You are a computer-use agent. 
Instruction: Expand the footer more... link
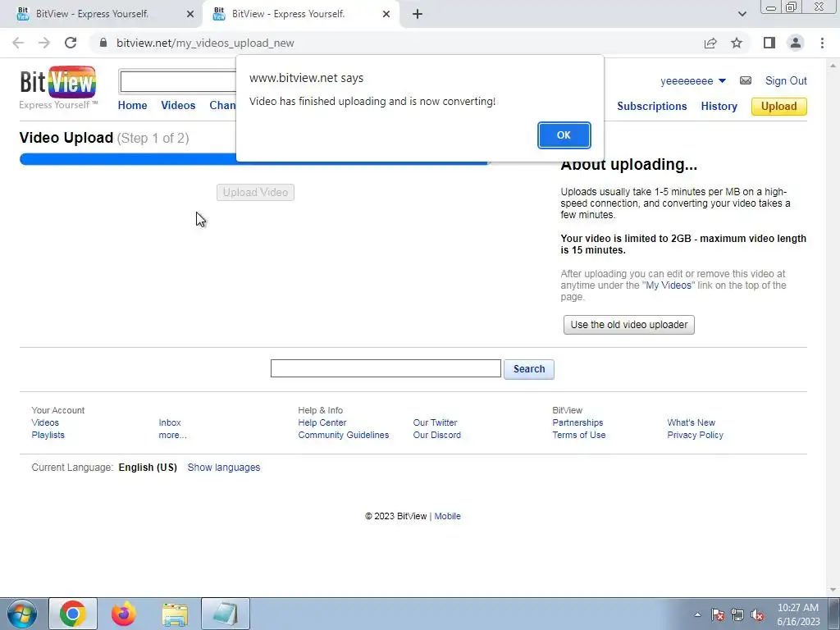[172, 435]
